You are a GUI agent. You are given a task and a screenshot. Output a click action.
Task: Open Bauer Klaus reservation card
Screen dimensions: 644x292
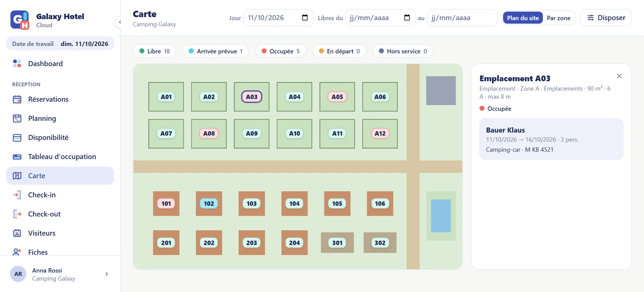point(551,139)
